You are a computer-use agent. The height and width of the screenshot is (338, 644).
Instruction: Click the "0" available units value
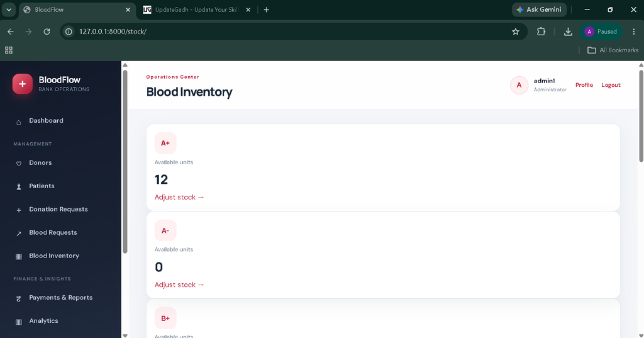coord(159,268)
